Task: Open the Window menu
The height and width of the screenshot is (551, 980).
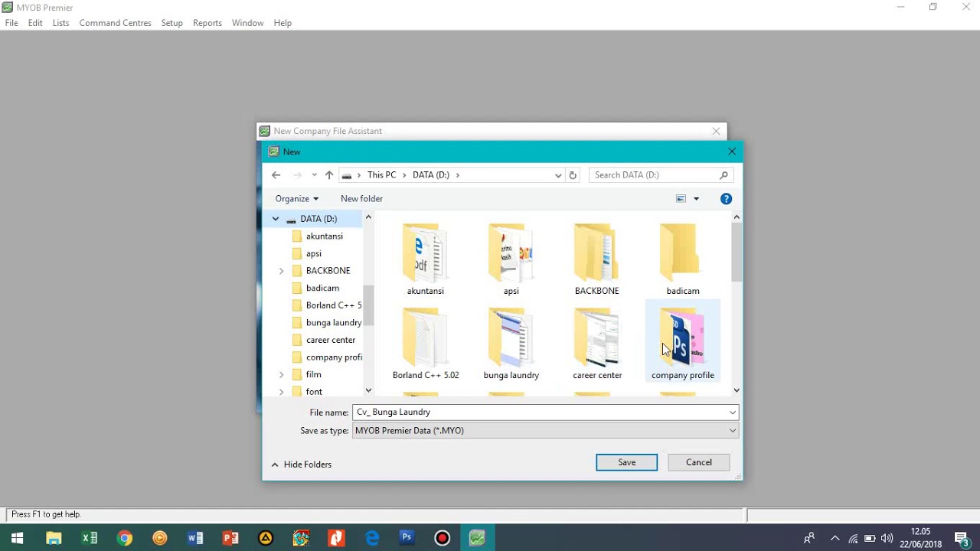Action: pos(248,23)
